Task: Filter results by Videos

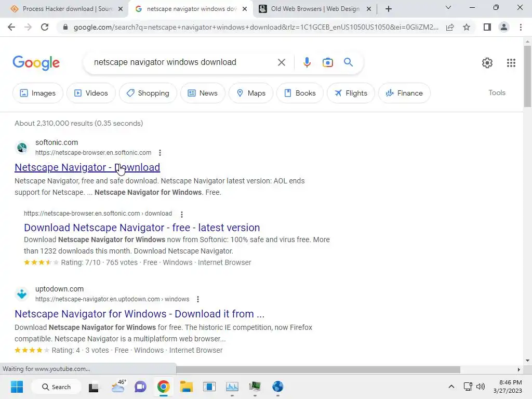Action: [91, 93]
